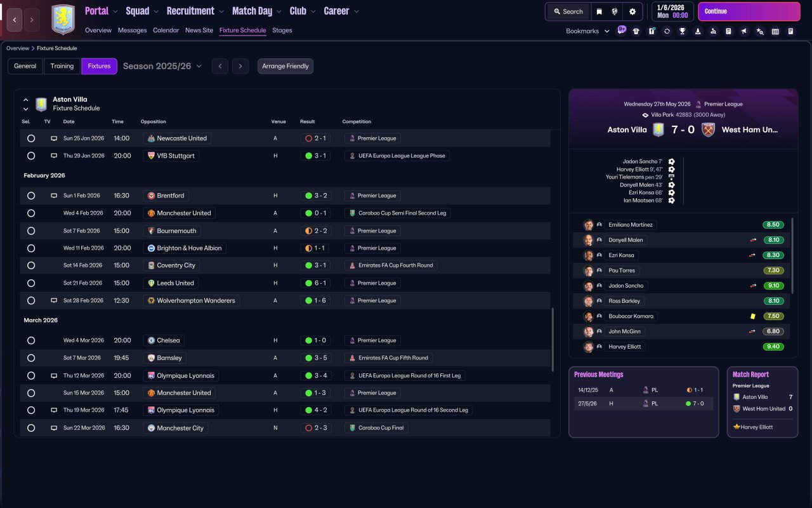Show next season with right chevron button
812x508 pixels.
pyautogui.click(x=240, y=66)
